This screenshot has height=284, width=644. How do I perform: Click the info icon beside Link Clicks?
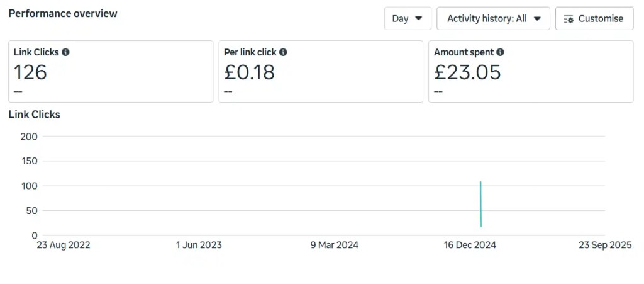[65, 52]
